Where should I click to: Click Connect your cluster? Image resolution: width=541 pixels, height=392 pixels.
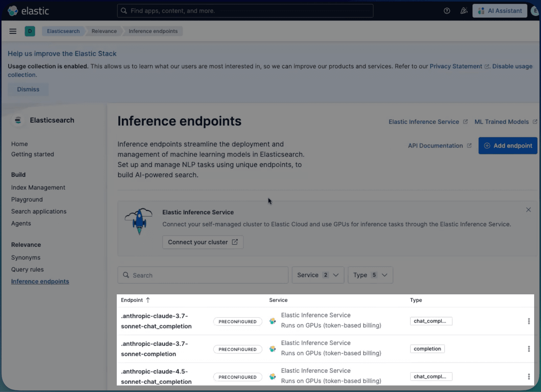(x=203, y=242)
